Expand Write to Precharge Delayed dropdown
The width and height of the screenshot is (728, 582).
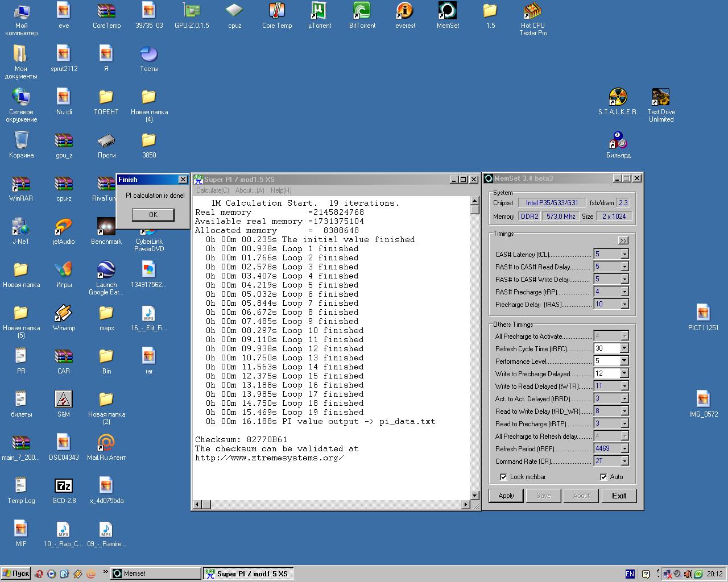click(x=624, y=373)
